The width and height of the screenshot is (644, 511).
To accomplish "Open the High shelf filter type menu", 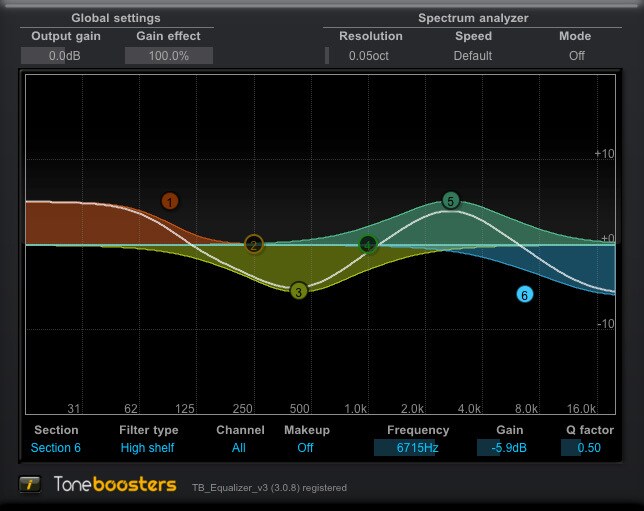I will [147, 448].
